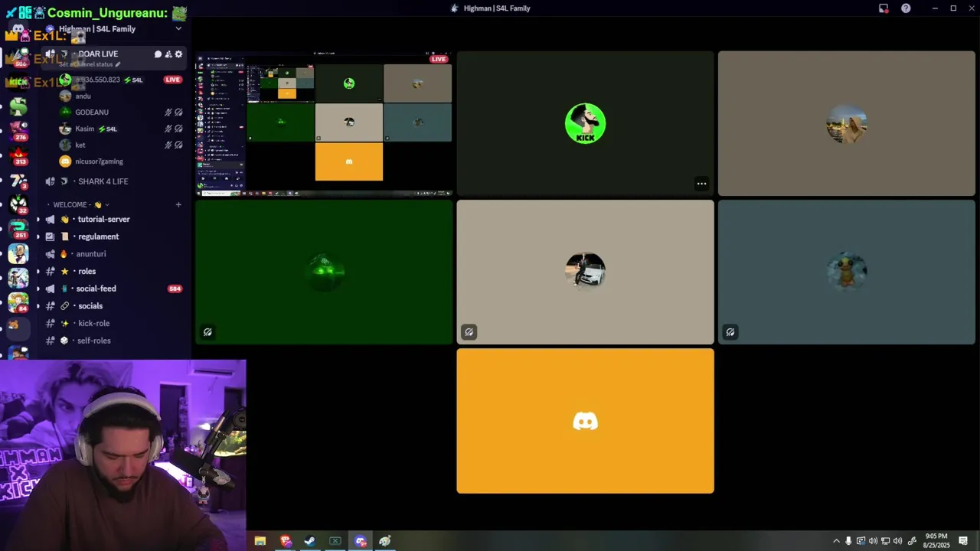Open the green dollar-sign server icon

click(x=18, y=106)
